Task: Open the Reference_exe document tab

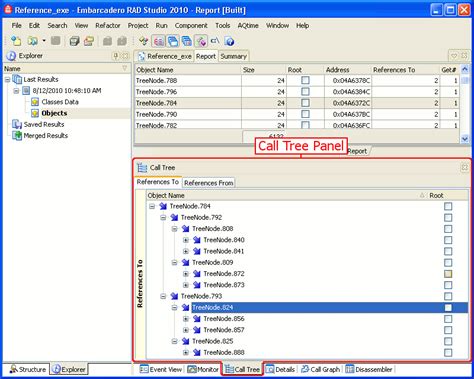Action: pos(165,56)
